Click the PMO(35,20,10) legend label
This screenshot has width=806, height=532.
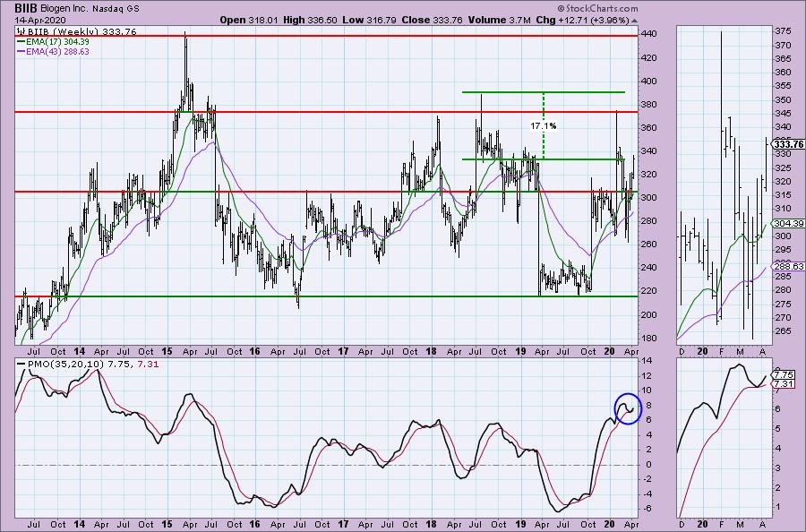(x=66, y=365)
